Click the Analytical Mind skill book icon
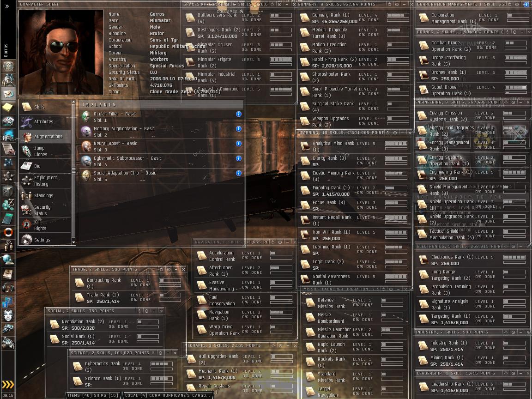 pos(305,146)
